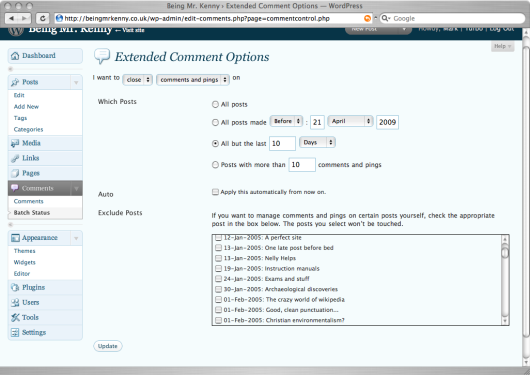Click the Links chain icon
The width and height of the screenshot is (530, 375).
coord(15,158)
